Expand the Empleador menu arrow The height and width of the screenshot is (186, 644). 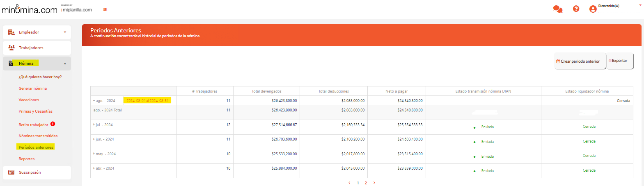65,32
